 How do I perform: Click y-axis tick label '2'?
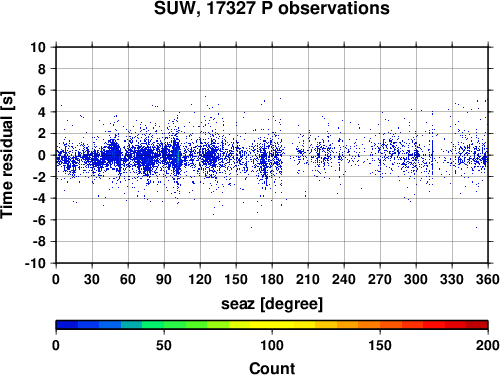42,134
